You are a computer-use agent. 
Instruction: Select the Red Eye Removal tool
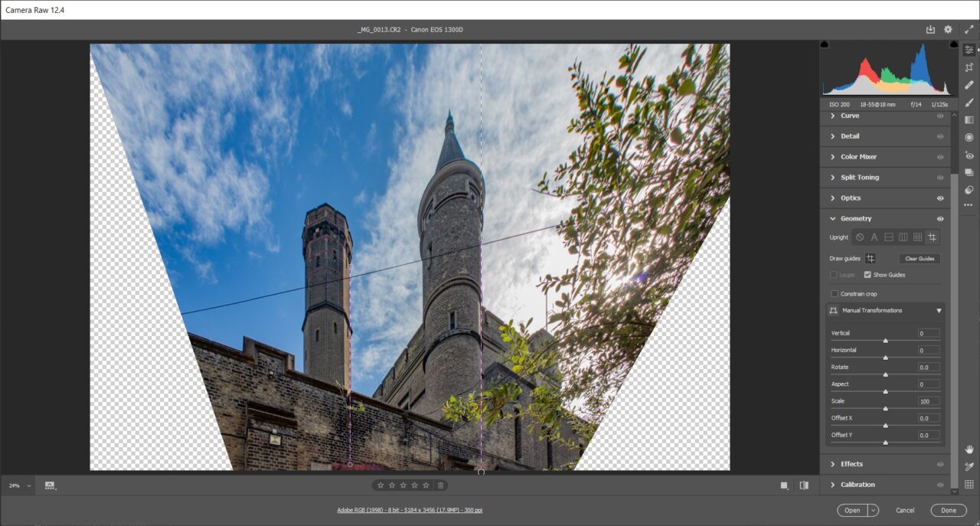[969, 155]
